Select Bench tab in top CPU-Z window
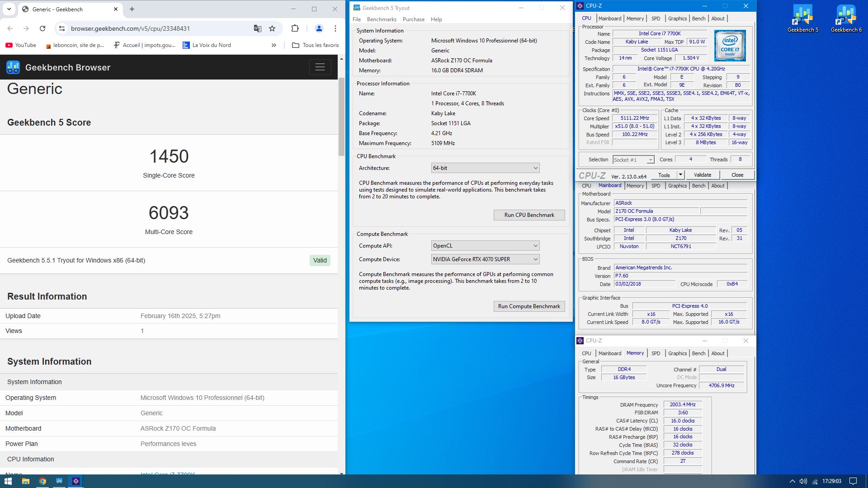 click(698, 19)
